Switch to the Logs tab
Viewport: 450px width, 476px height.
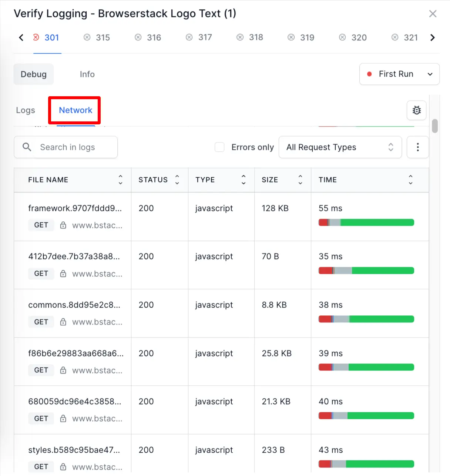coord(26,110)
